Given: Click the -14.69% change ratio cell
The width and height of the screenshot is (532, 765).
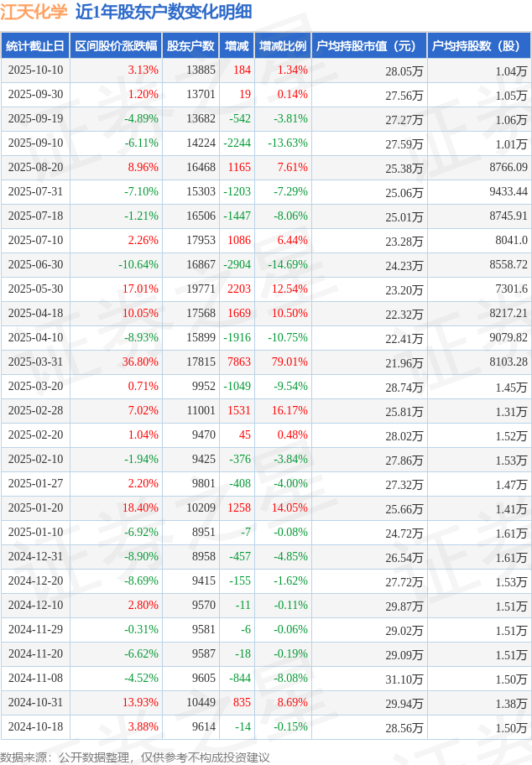Looking at the screenshot, I should [288, 265].
